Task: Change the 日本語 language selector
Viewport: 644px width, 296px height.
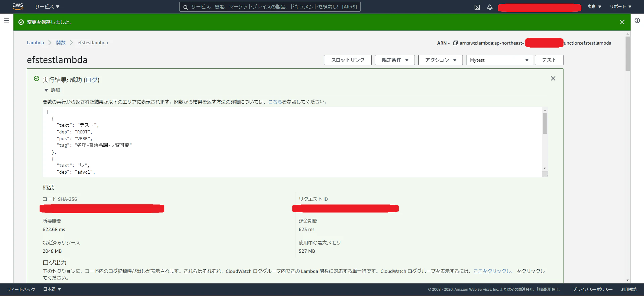Action: pyautogui.click(x=52, y=289)
